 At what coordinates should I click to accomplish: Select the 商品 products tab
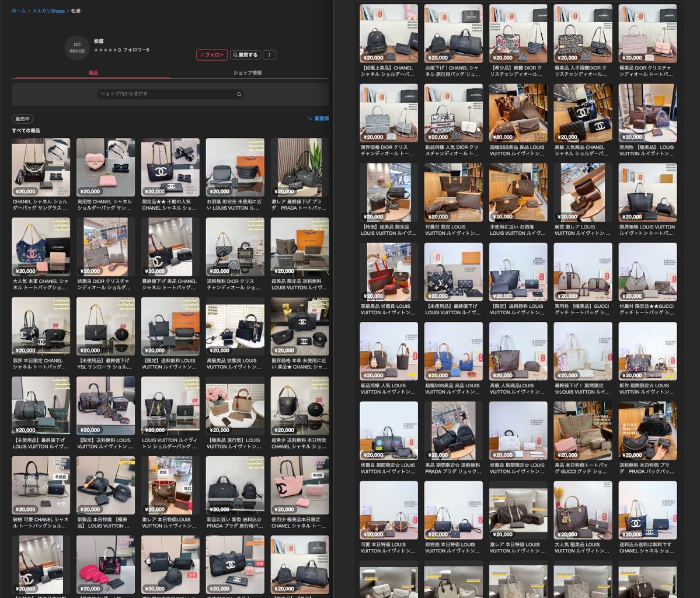[x=93, y=73]
